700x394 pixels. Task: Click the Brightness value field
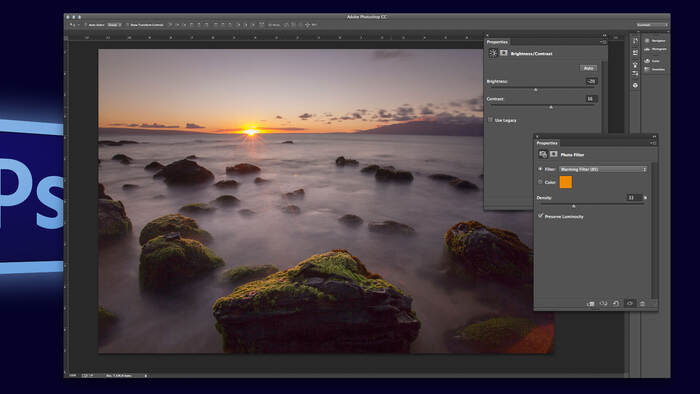pos(591,81)
